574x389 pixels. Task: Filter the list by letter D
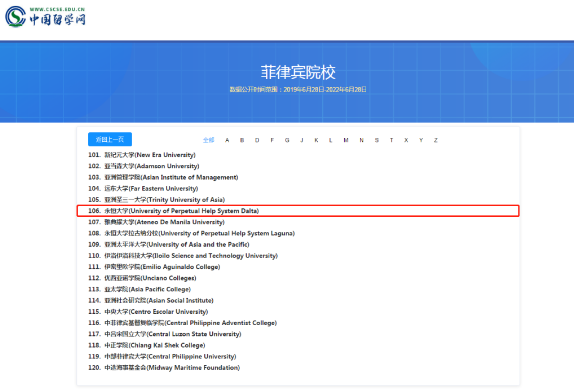[257, 140]
